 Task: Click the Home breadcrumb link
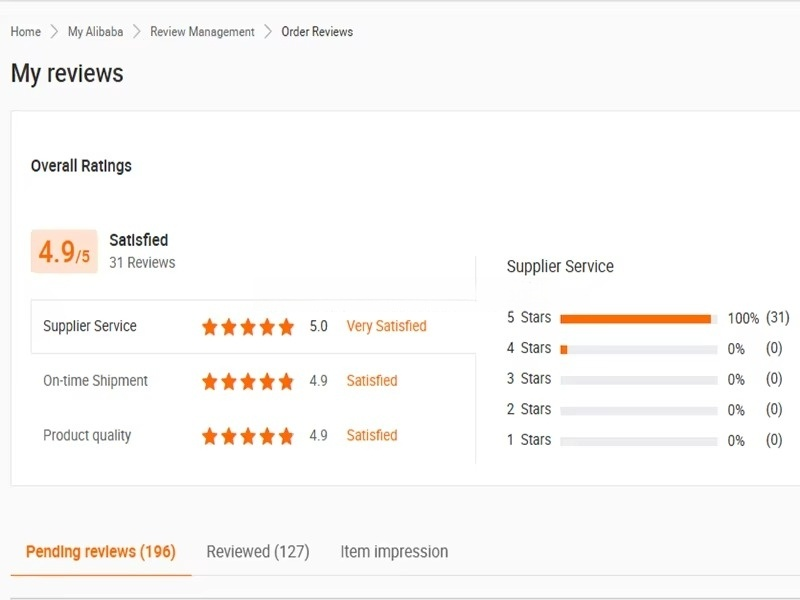(x=26, y=32)
